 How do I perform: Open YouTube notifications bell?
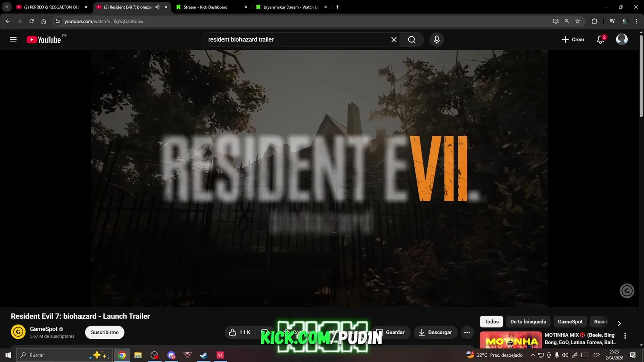(601, 40)
